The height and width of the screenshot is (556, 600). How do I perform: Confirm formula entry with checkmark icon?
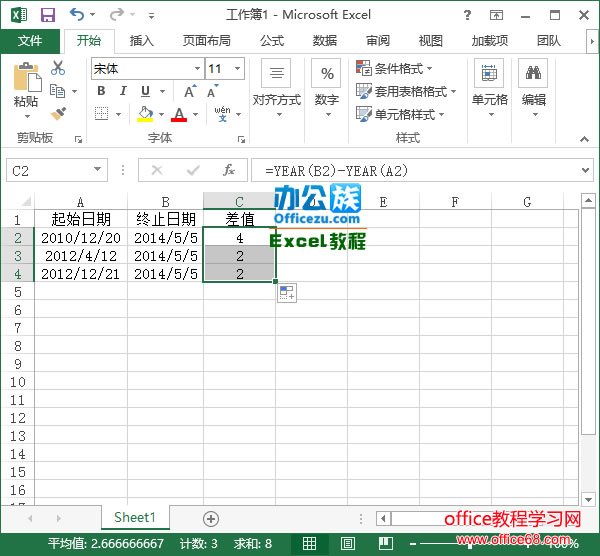coord(193,170)
